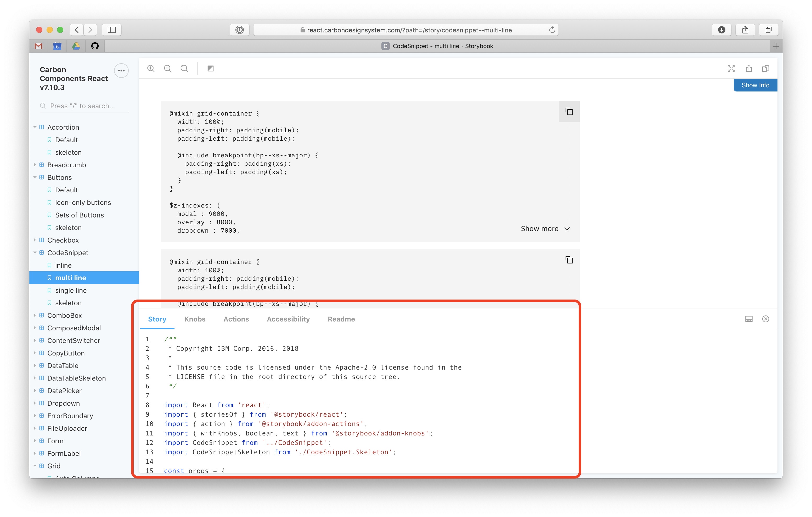The height and width of the screenshot is (517, 812).
Task: Change the addon panel orientation
Action: click(x=749, y=319)
